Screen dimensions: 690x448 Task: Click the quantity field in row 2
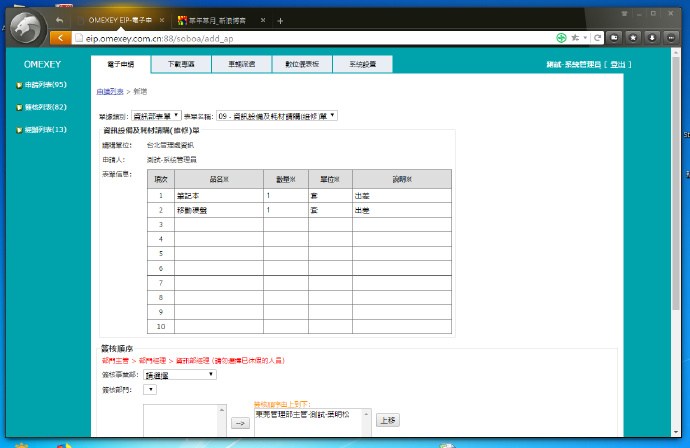pos(286,210)
